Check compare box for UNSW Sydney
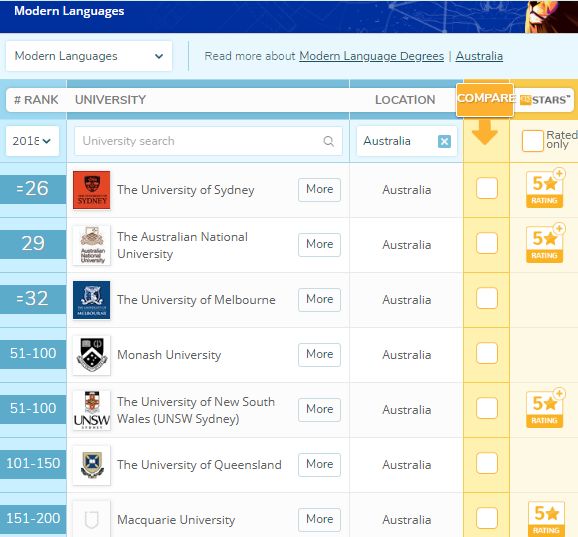 487,408
